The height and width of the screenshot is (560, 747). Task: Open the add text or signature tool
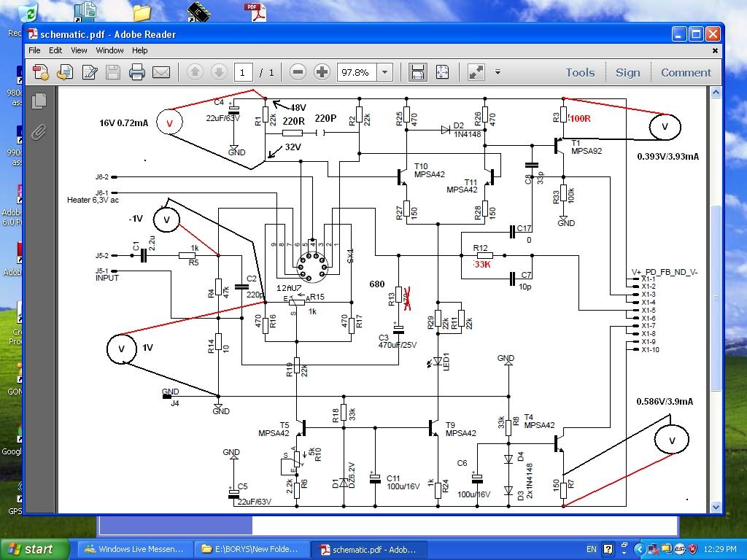tap(89, 72)
